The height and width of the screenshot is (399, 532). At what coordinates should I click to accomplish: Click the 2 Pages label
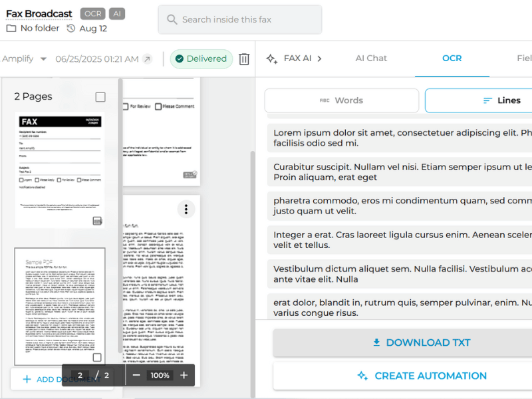pos(33,96)
